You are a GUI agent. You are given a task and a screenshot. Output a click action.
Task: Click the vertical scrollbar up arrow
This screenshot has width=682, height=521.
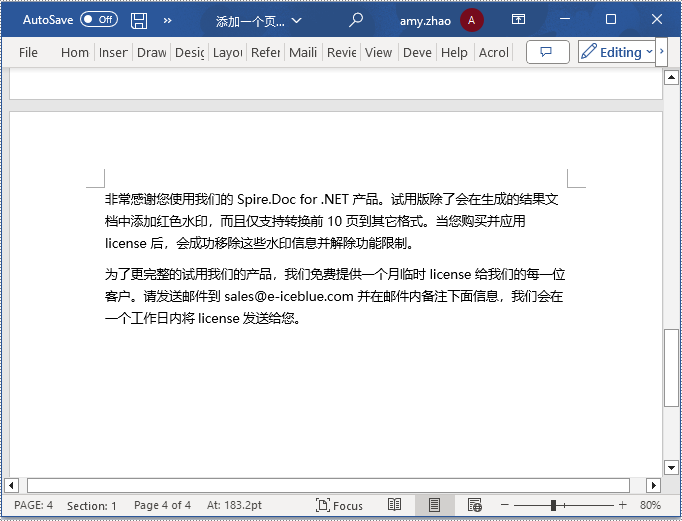[x=671, y=78]
